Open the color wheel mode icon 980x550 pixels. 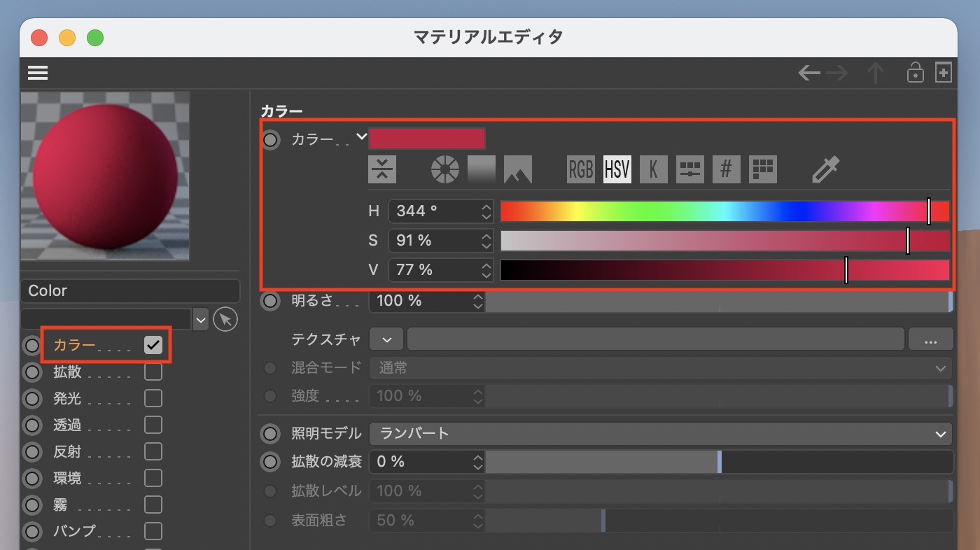pos(444,169)
